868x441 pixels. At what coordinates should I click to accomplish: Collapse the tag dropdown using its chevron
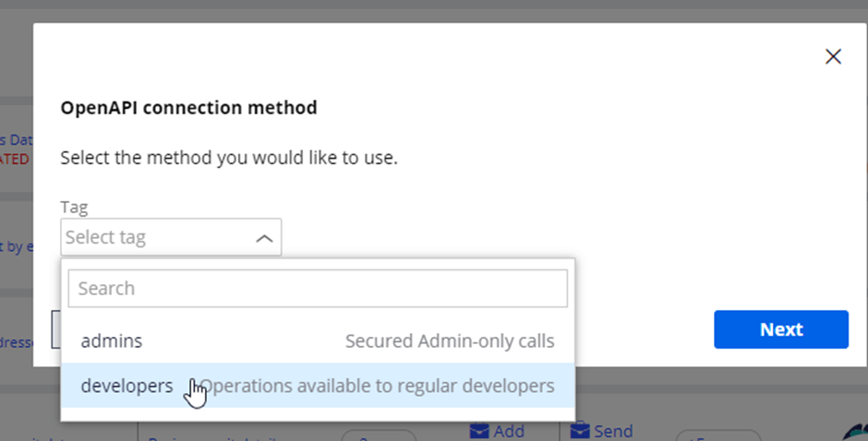coord(264,238)
